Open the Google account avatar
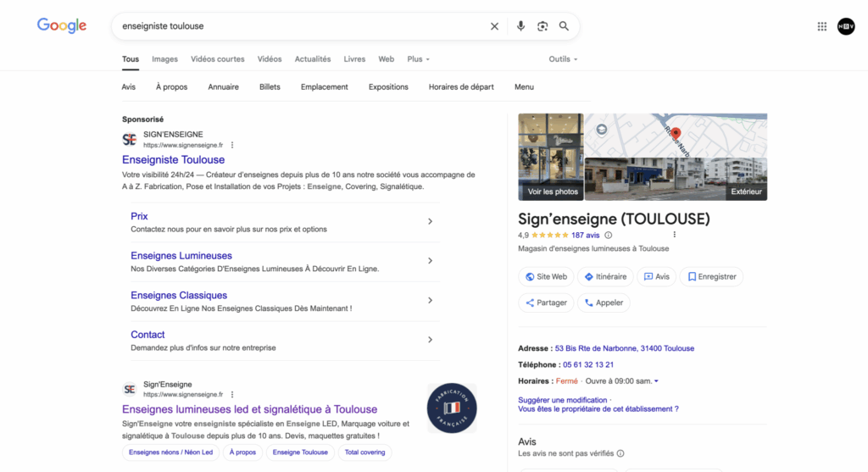Image resolution: width=868 pixels, height=472 pixels. click(x=846, y=26)
